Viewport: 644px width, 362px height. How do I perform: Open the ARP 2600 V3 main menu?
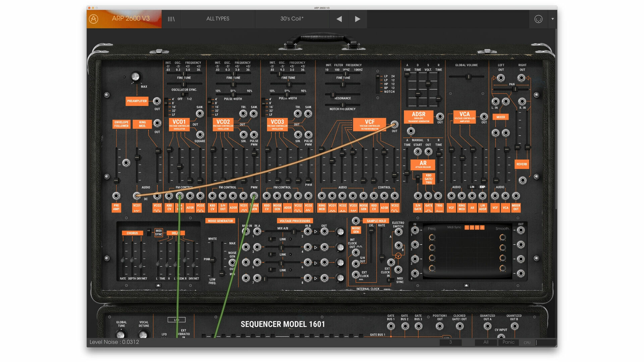(131, 18)
